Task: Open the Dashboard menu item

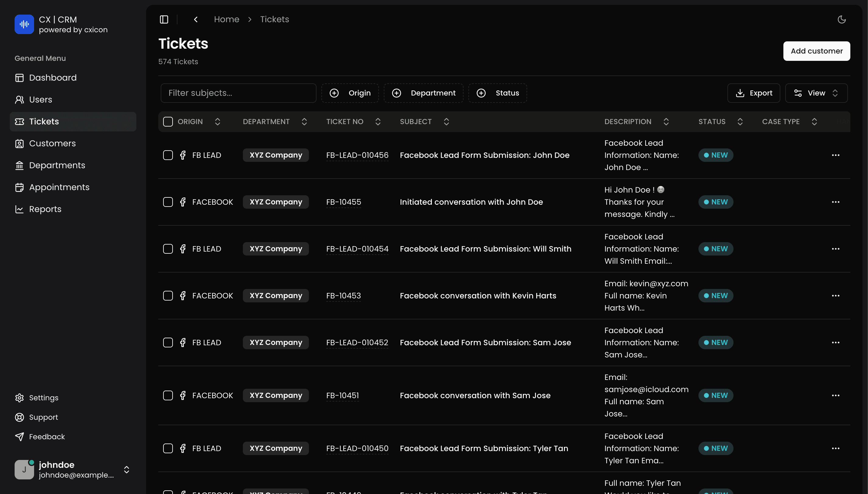Action: (x=73, y=78)
